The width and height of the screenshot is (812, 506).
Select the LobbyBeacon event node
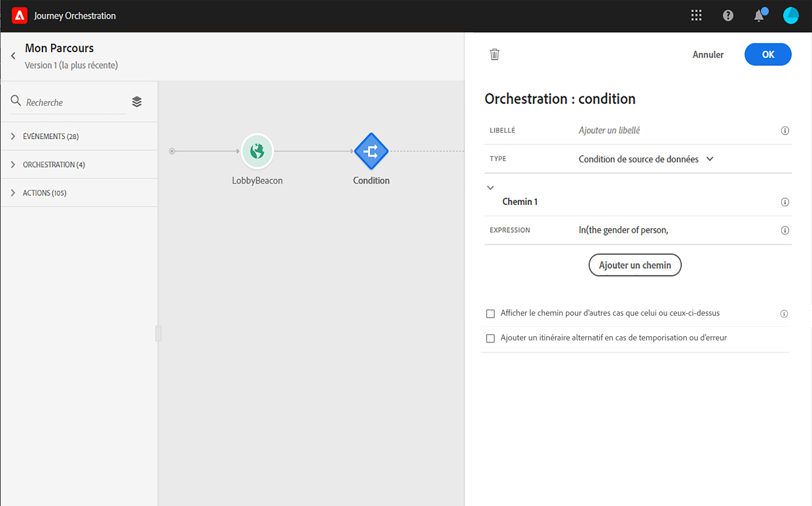[x=257, y=151]
